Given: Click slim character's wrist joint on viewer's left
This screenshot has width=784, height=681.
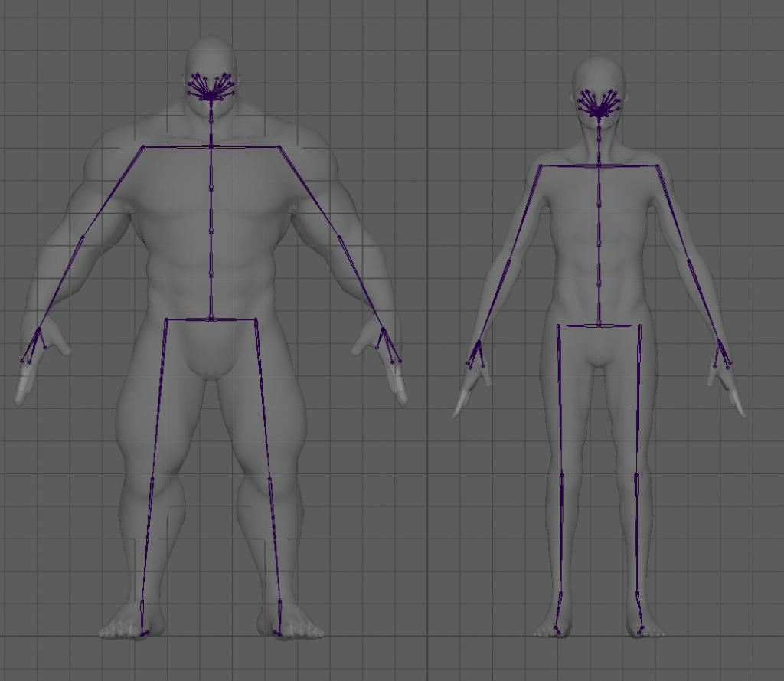Looking at the screenshot, I should (x=479, y=342).
